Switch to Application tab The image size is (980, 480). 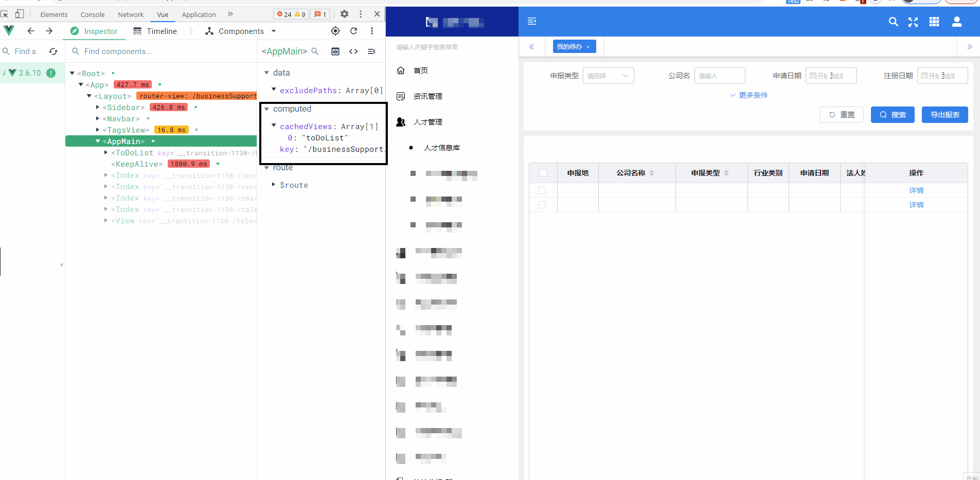tap(199, 14)
